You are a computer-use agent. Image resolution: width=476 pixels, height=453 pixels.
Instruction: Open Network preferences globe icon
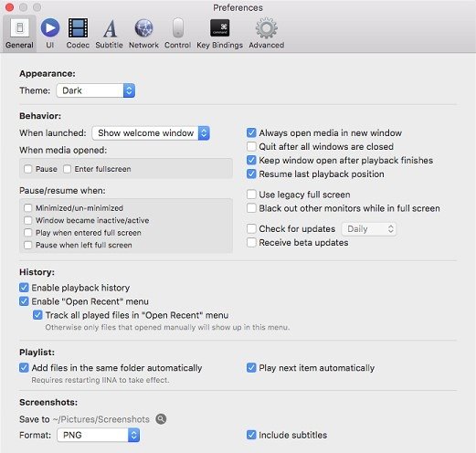(143, 27)
